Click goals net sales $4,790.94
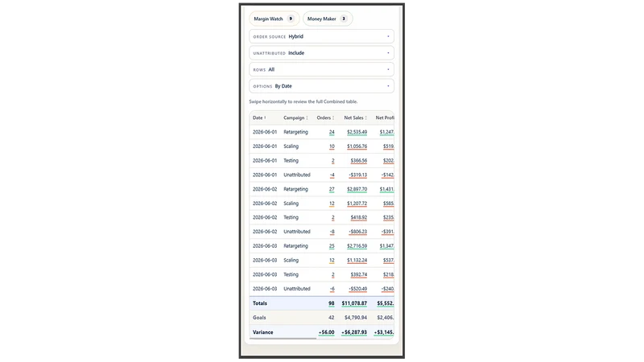 pyautogui.click(x=356, y=318)
